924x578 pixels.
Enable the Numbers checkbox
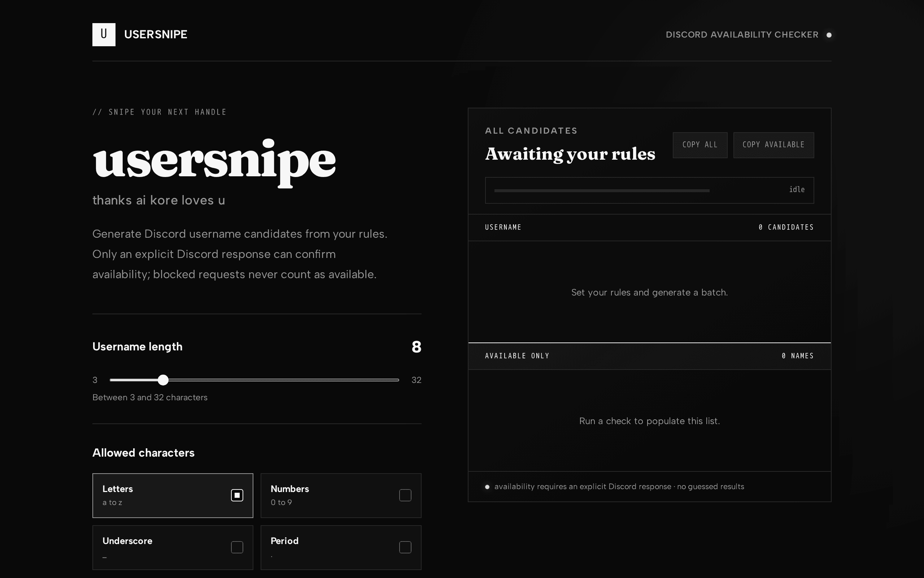pos(405,495)
